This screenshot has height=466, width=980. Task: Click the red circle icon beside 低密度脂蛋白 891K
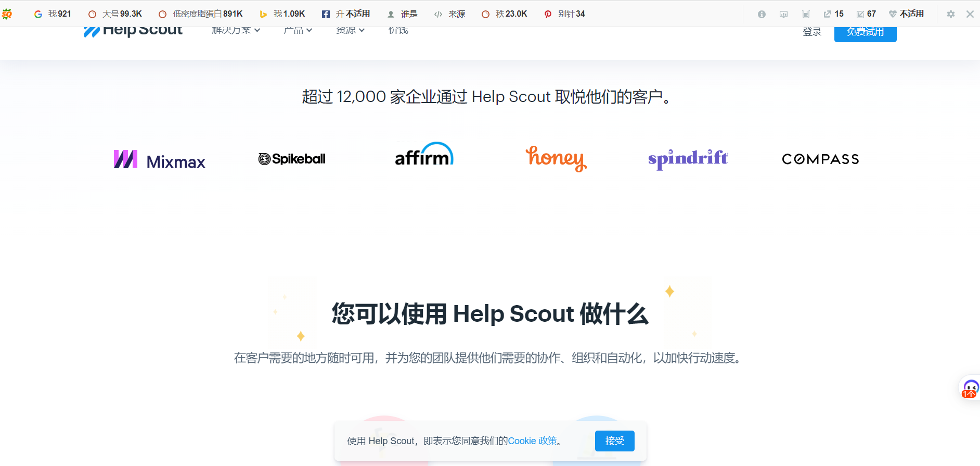tap(162, 14)
